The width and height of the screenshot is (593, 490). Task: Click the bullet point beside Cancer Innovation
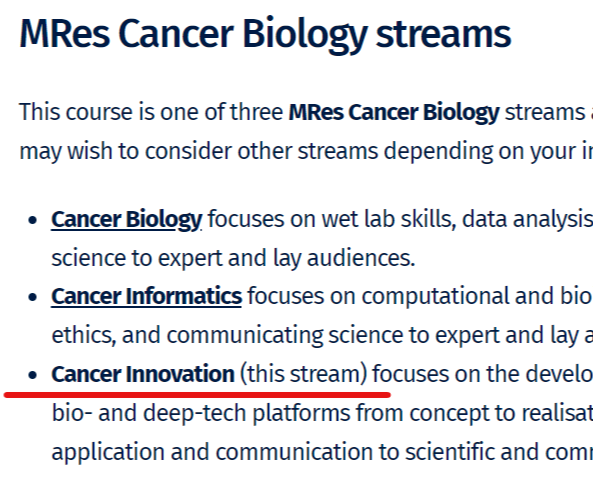33,375
